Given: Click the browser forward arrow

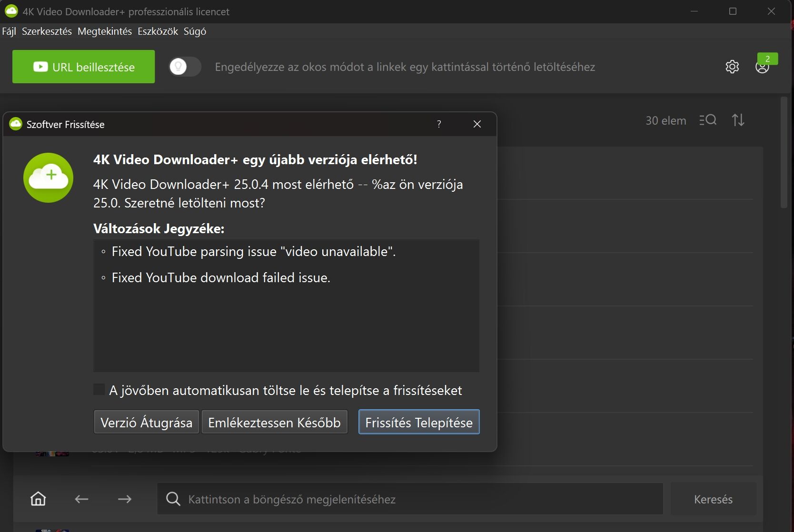Looking at the screenshot, I should 125,499.
